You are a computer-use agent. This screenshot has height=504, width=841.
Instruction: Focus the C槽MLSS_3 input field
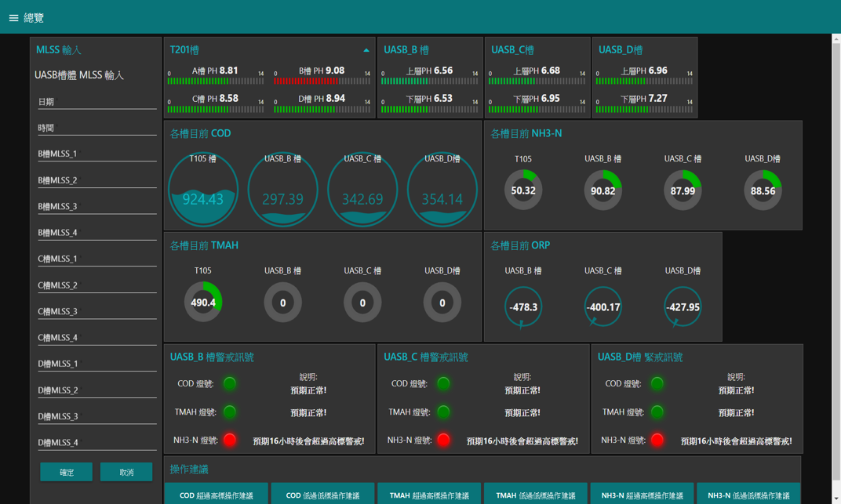coord(97,311)
